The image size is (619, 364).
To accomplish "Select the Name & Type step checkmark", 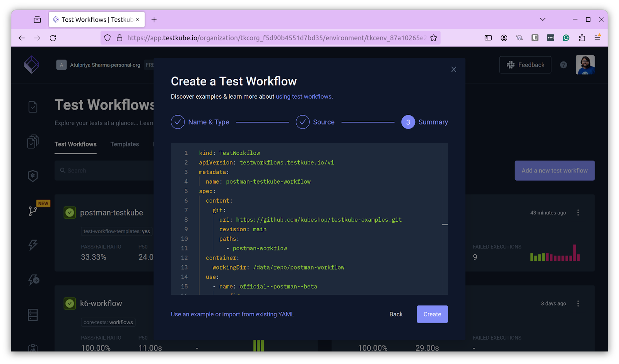I will tap(178, 122).
